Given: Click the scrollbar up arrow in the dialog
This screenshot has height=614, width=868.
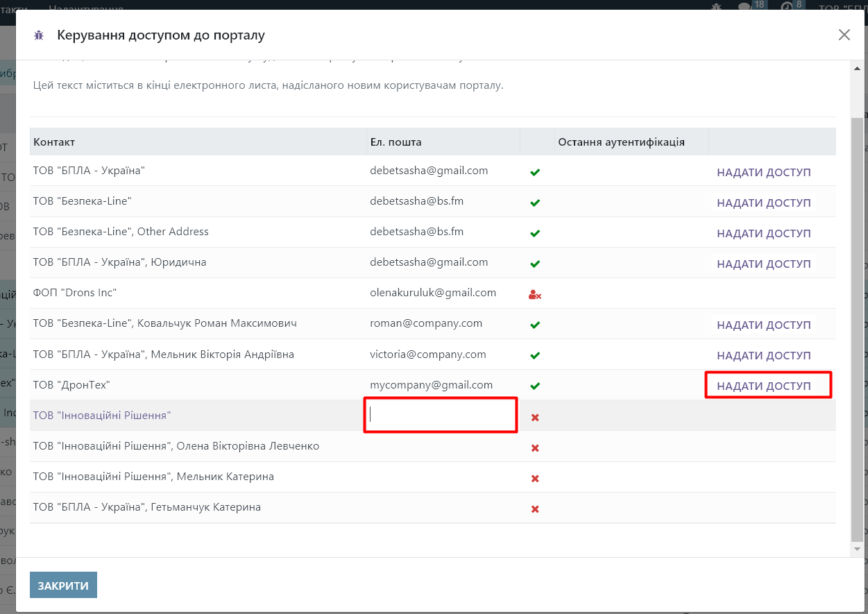Looking at the screenshot, I should tap(858, 67).
